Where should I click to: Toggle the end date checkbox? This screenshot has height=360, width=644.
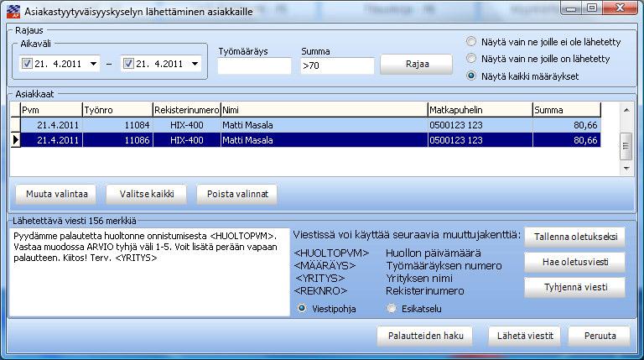coord(128,64)
